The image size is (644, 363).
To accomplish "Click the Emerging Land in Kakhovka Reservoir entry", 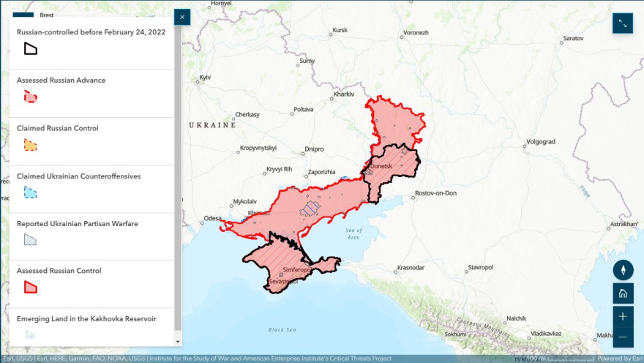I will click(x=91, y=326).
